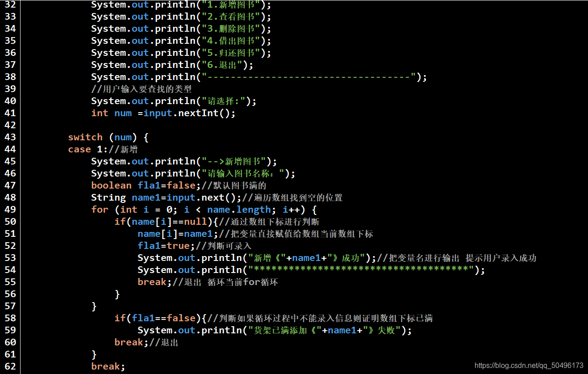
Task: Click comment 把变量名进行输出 提示用户录入成功
Action: [x=457, y=258]
